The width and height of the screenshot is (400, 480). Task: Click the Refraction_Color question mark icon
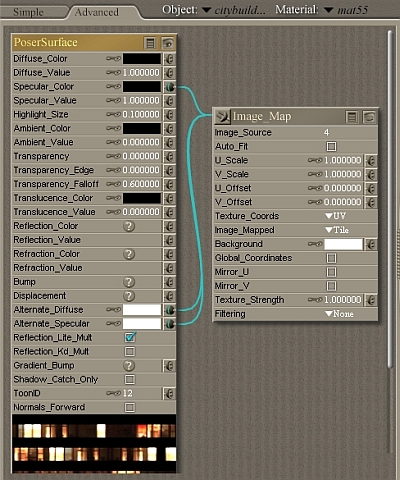pyautogui.click(x=129, y=254)
